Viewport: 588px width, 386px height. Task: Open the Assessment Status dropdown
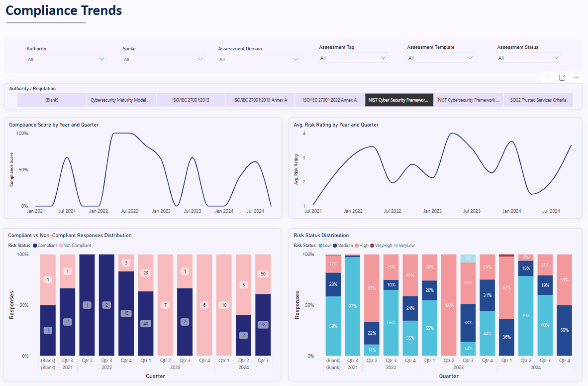[x=528, y=57]
